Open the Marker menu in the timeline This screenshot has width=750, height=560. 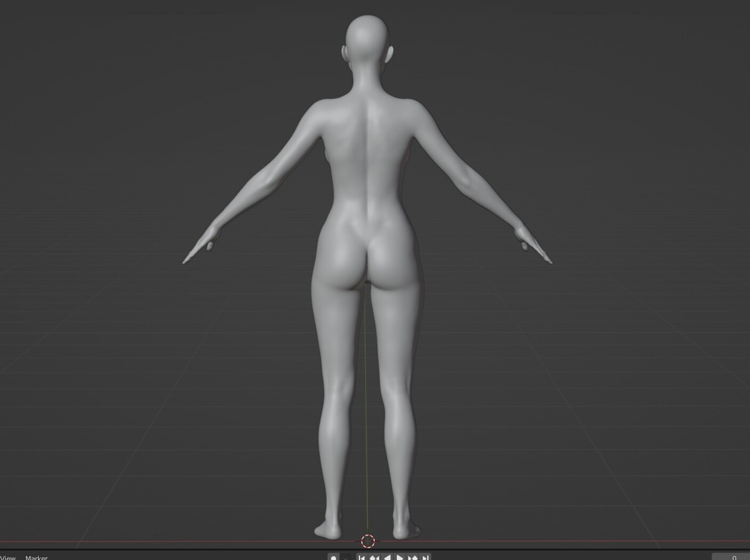[x=36, y=557]
